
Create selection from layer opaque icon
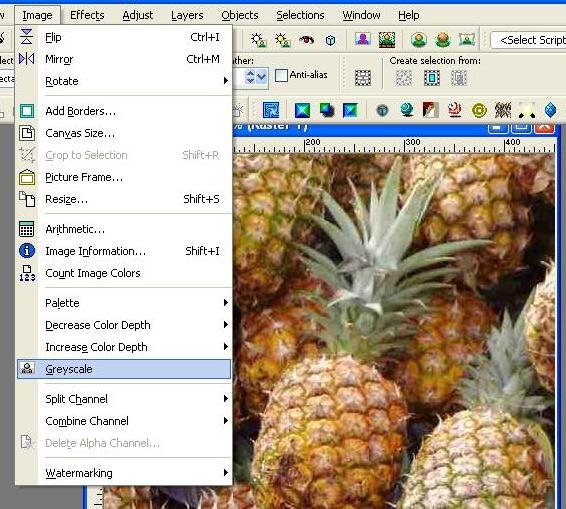432,78
